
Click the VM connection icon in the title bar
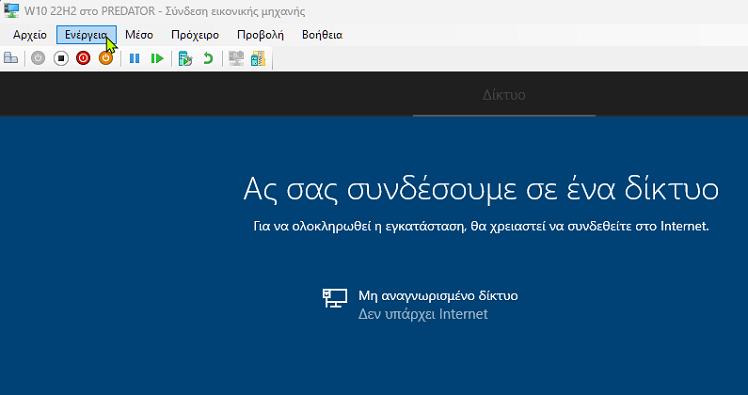(x=11, y=10)
